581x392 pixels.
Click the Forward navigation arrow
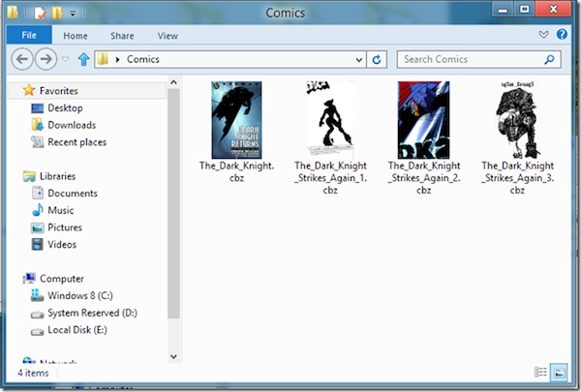pyautogui.click(x=46, y=59)
